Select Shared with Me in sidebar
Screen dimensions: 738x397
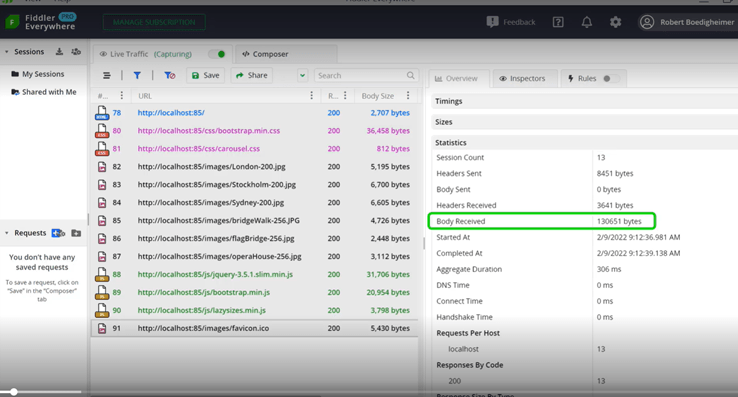(x=44, y=92)
